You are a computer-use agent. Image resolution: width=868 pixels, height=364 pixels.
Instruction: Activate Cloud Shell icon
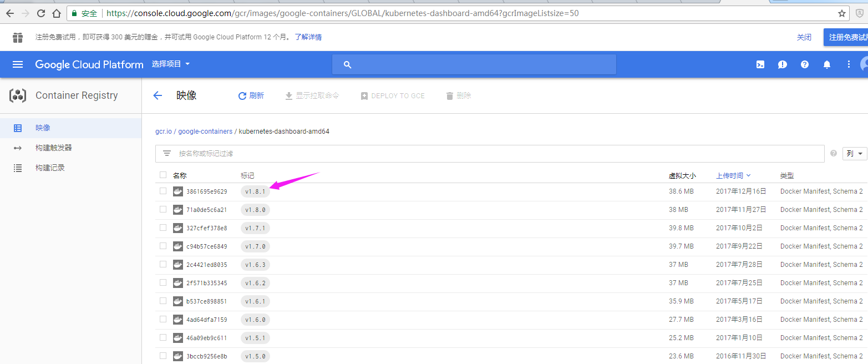click(760, 64)
